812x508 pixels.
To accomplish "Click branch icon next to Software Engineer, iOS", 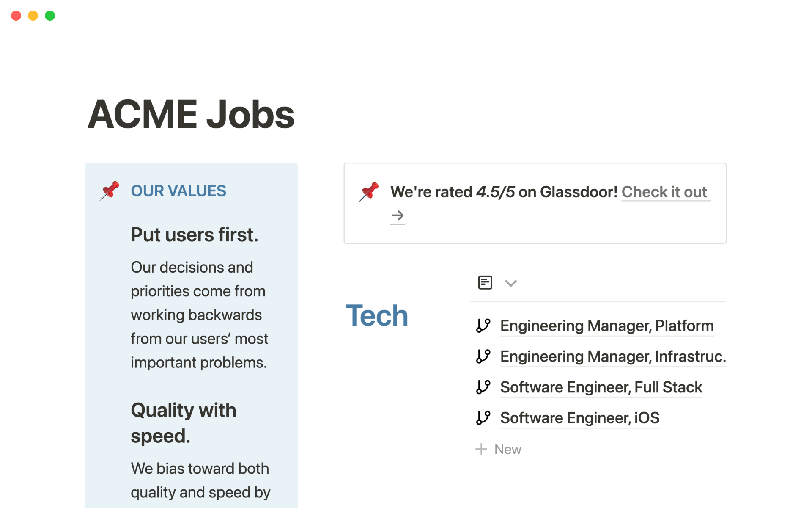I will 483,418.
